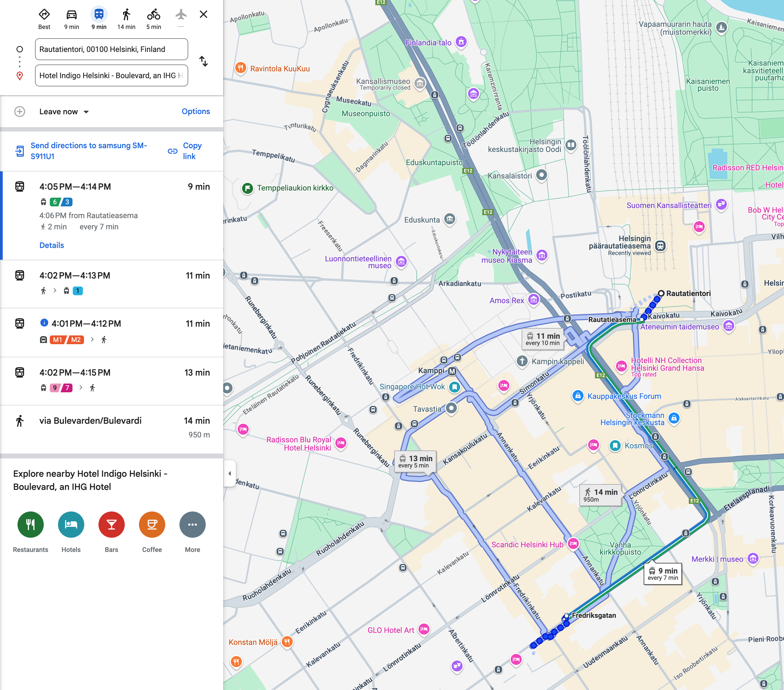The image size is (784, 690).
Task: Select the 4:01 PM–4:12 PM metro route
Action: point(112,332)
